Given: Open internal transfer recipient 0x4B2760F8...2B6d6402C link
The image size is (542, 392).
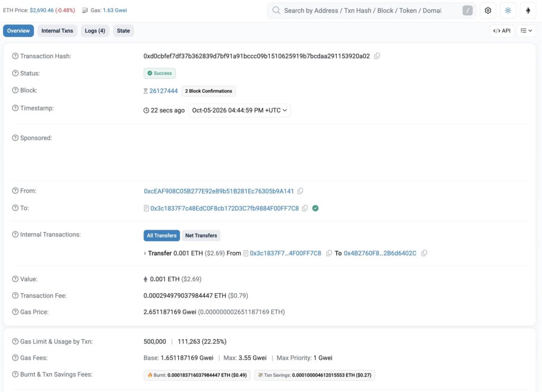Looking at the screenshot, I should pos(380,253).
